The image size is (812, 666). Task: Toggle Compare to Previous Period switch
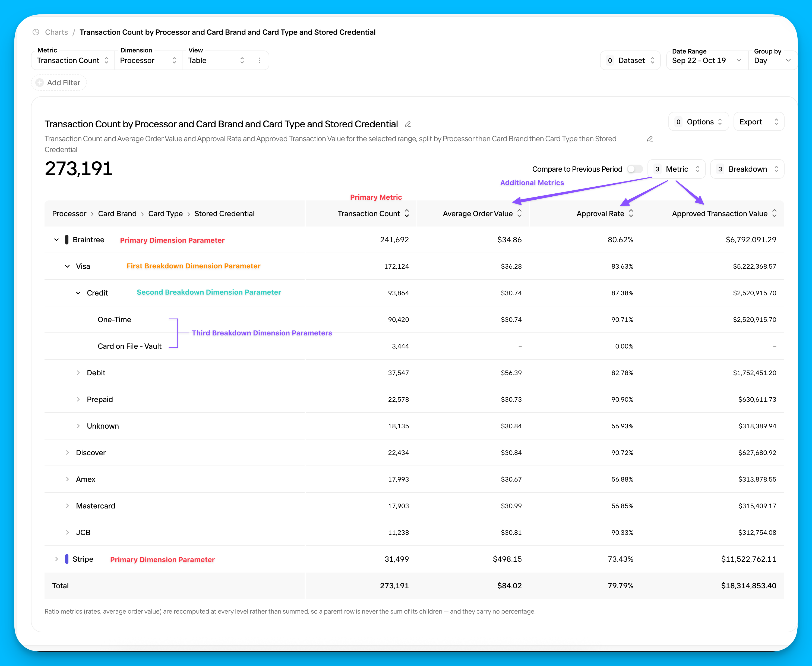pos(635,169)
